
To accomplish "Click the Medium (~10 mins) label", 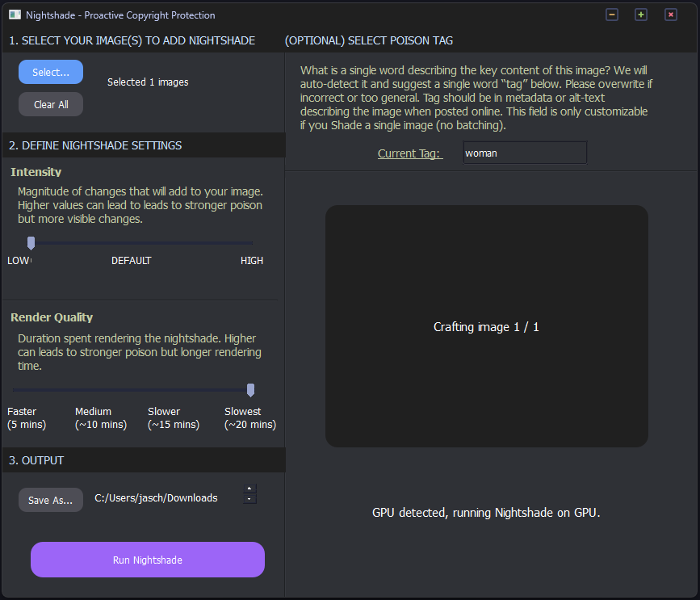I will point(101,417).
